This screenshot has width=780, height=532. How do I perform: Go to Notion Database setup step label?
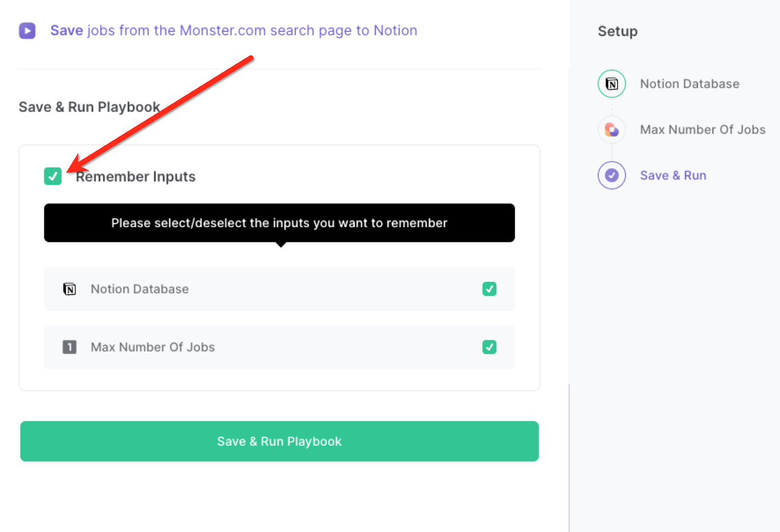tap(689, 84)
